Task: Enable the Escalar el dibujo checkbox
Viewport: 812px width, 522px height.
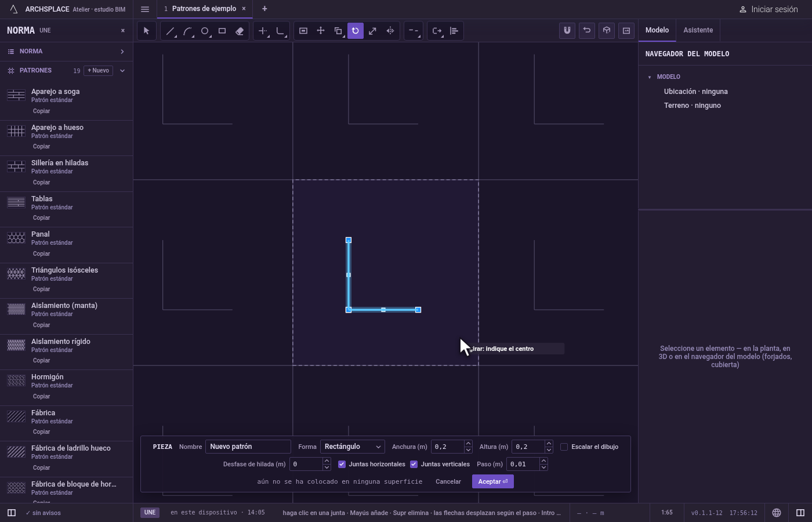Action: [564, 447]
